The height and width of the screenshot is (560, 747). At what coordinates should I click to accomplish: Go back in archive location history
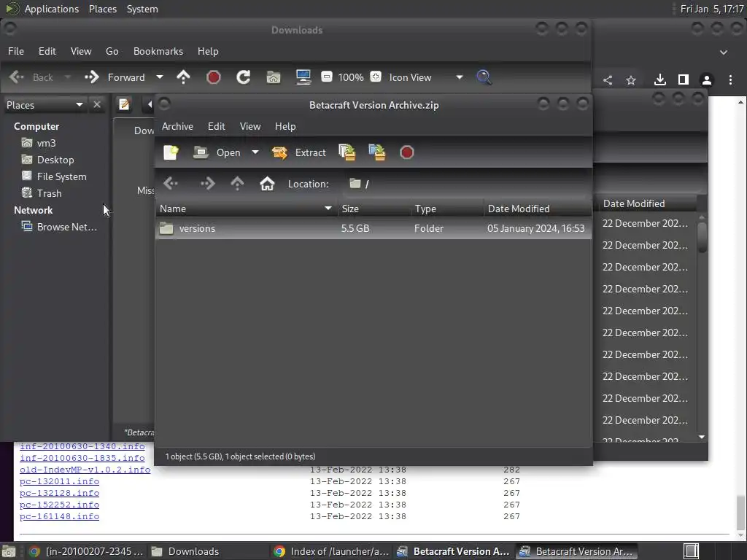click(x=171, y=183)
